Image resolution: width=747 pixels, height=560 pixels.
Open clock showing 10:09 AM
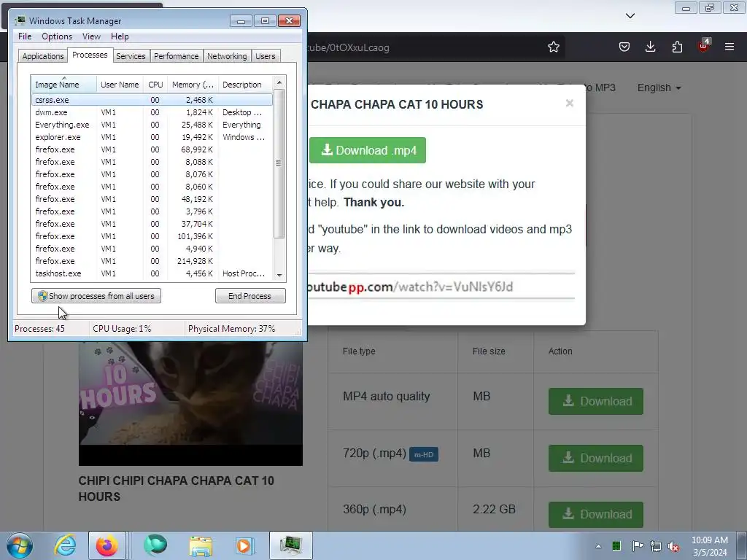click(x=710, y=546)
